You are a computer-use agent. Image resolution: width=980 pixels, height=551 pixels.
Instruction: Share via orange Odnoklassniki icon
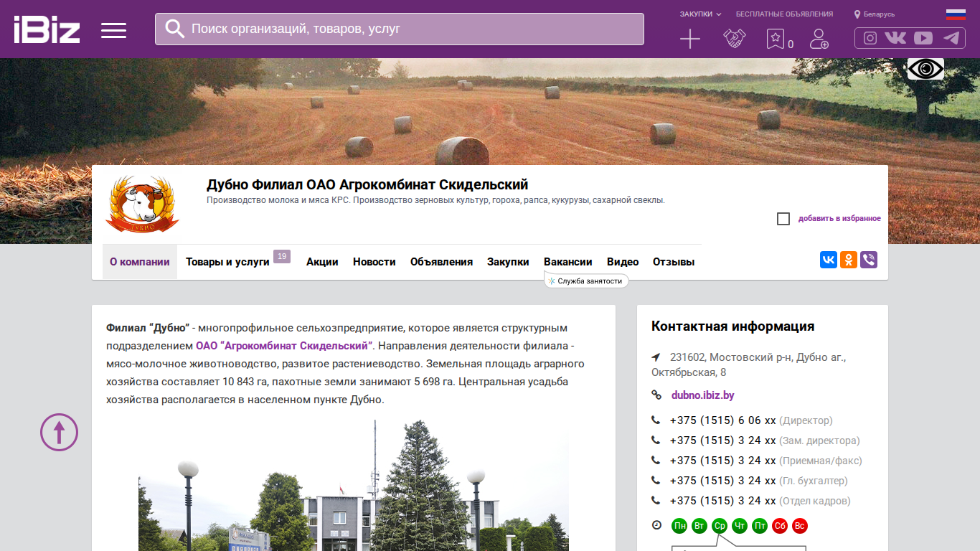click(849, 260)
